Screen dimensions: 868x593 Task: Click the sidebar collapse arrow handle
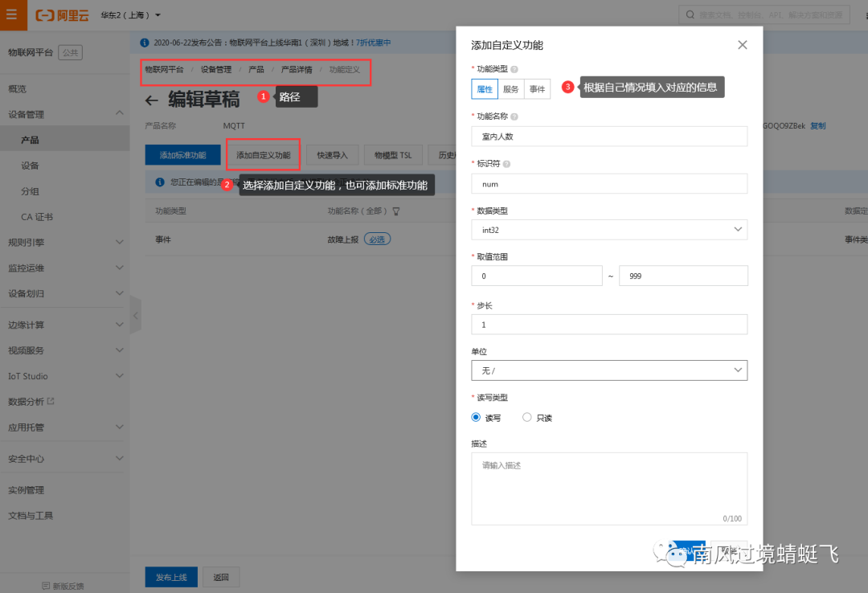click(x=136, y=316)
